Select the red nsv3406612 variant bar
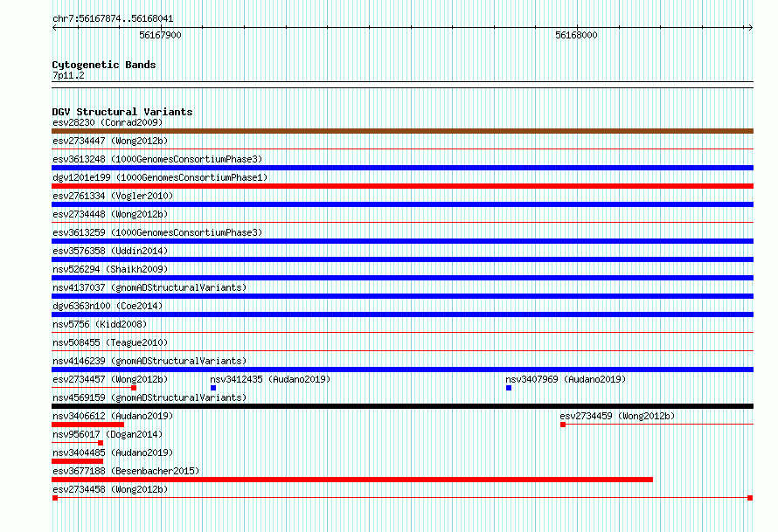This screenshot has width=778, height=532. [87, 425]
